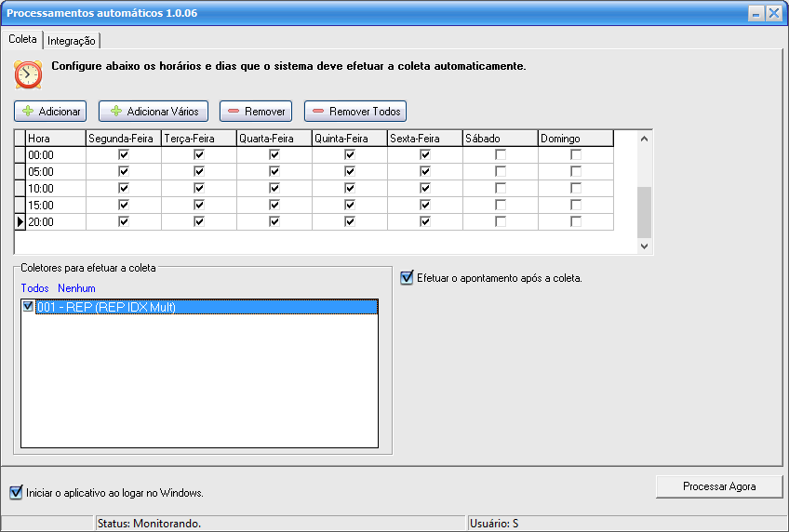Switch to the Integração tab
789x532 pixels.
click(72, 41)
